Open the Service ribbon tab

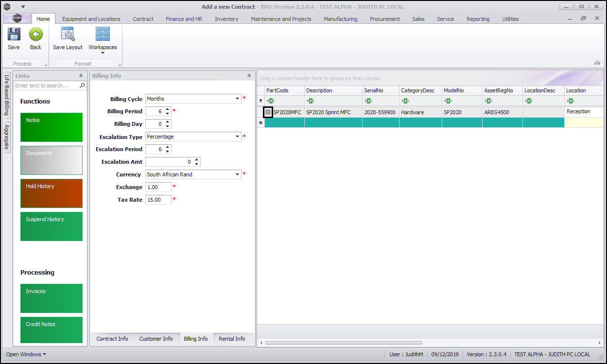click(445, 19)
